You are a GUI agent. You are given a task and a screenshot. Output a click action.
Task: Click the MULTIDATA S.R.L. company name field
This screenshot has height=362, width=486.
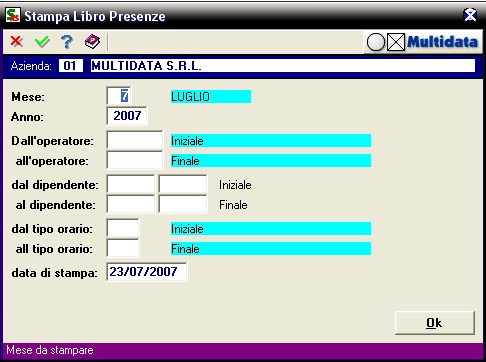point(283,66)
